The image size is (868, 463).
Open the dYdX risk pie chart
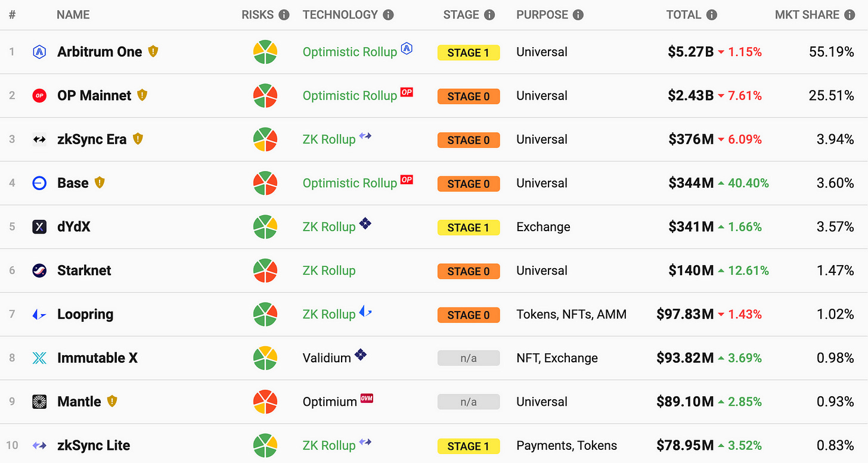tap(265, 226)
